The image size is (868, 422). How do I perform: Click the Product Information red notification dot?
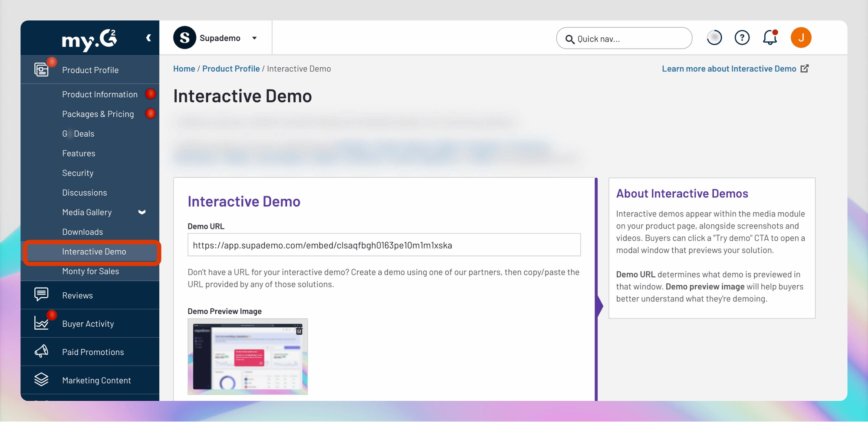(x=151, y=94)
